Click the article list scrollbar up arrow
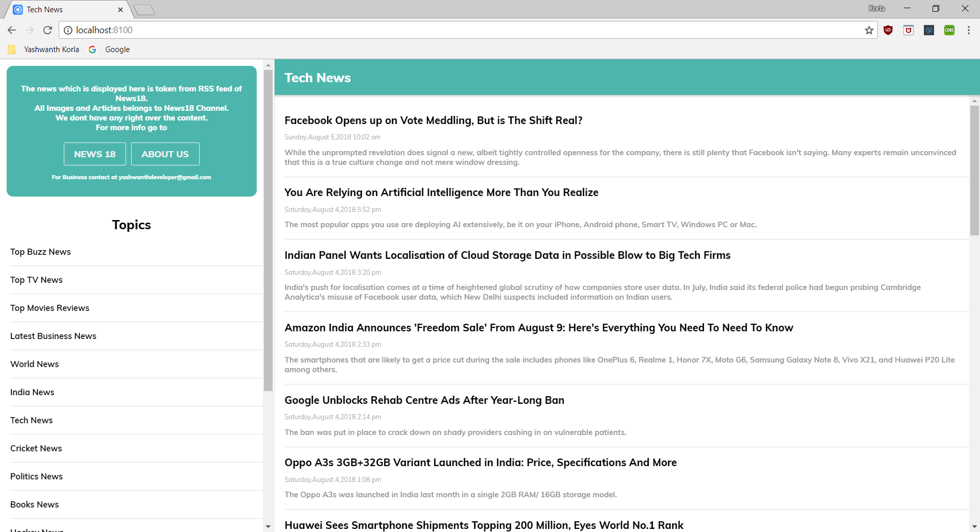 tap(974, 101)
